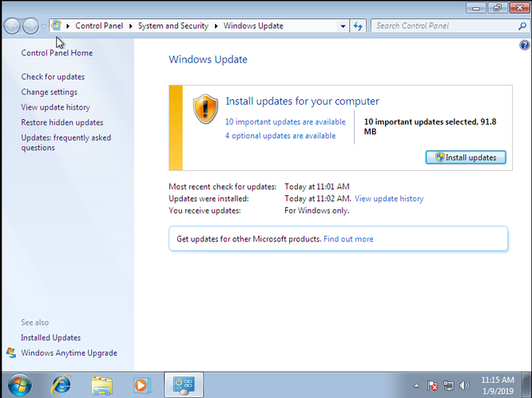
Task: Open Updates: frequently asked questions
Action: pyautogui.click(x=66, y=142)
